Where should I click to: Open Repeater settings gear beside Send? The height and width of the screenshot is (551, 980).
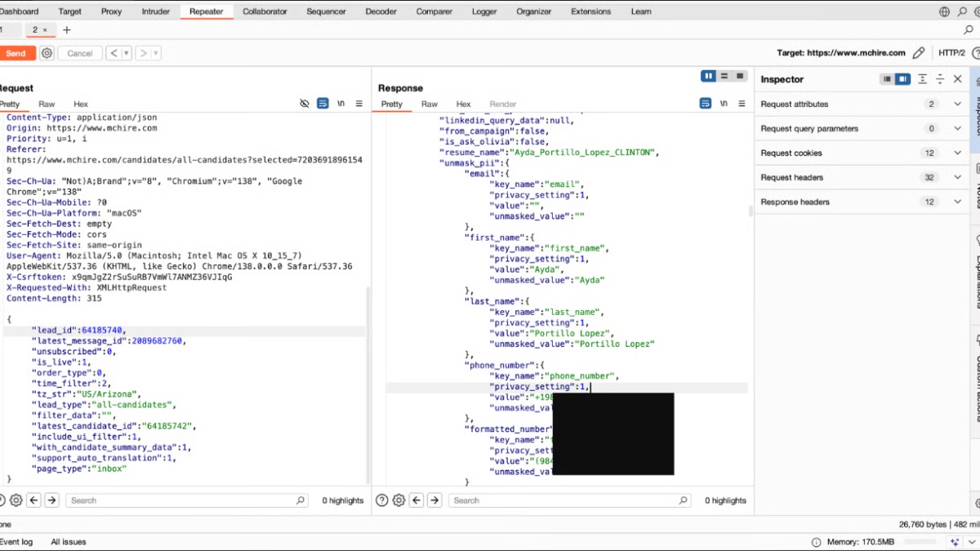[x=47, y=53]
